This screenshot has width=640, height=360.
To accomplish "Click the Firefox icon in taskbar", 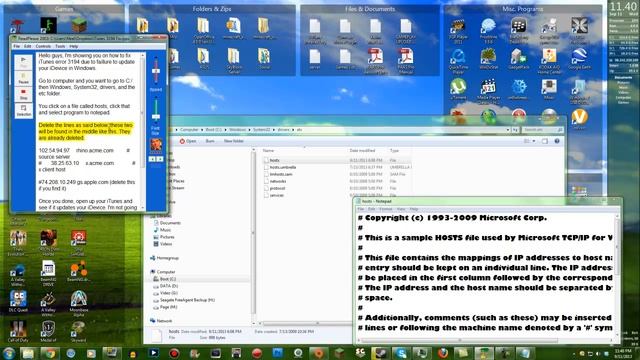I will tap(442, 353).
